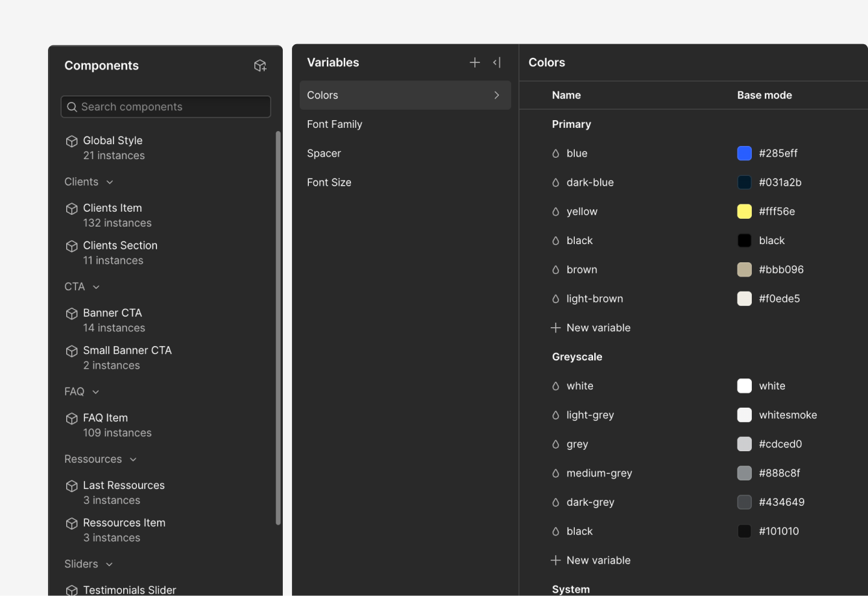Image resolution: width=868 pixels, height=596 pixels.
Task: Collapse the CTA component group
Action: [x=96, y=287]
